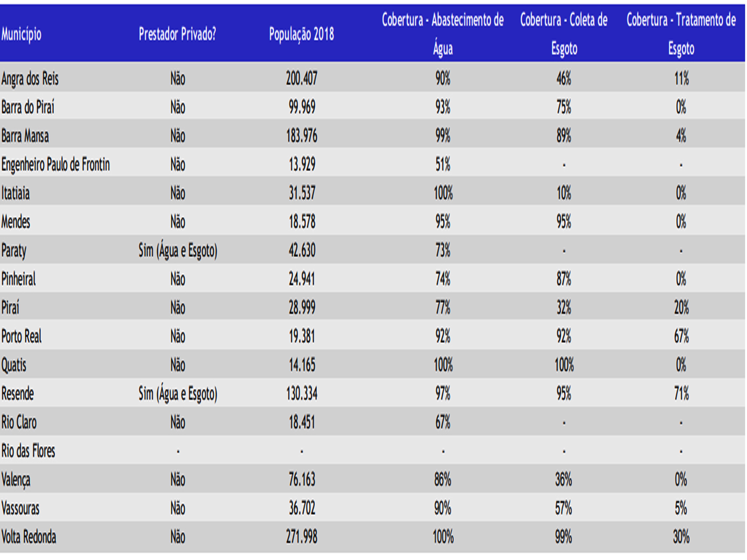This screenshot has width=747, height=560.
Task: Click Resende's 71% sewage treatment value
Action: pos(681,394)
